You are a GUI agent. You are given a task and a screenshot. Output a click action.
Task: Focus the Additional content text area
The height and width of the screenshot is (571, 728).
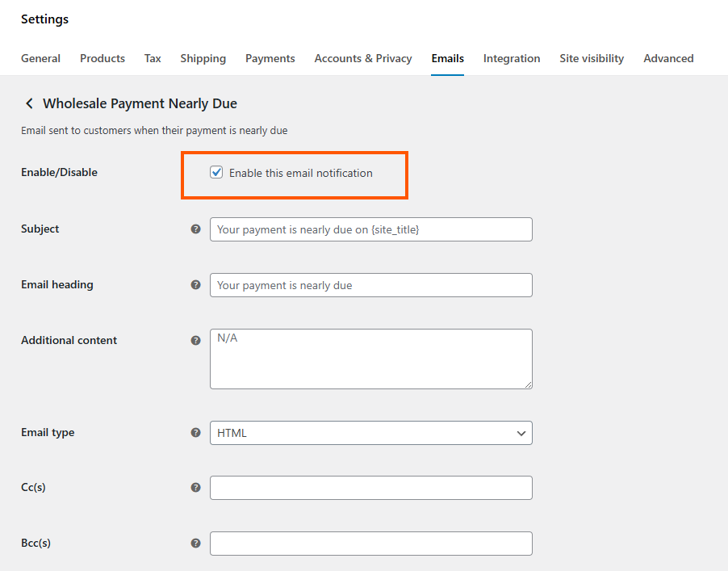click(x=371, y=359)
